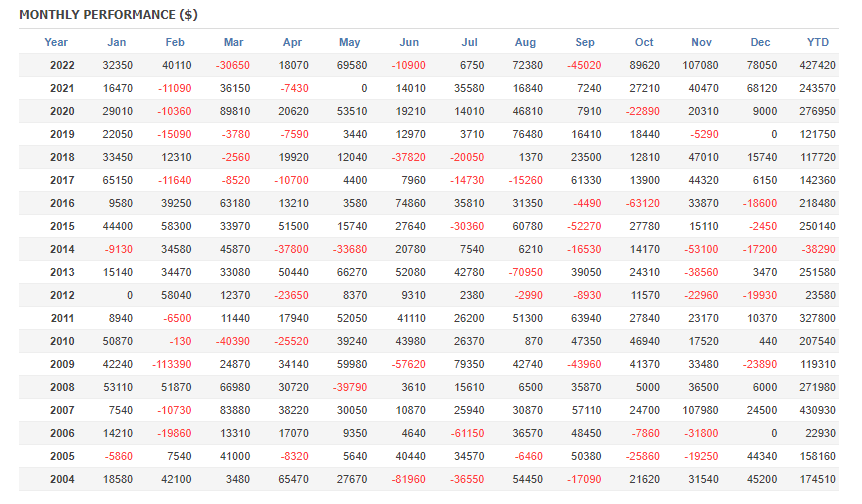Click the Nov column header
Image resolution: width=862 pixels, height=504 pixels.
coord(701,42)
